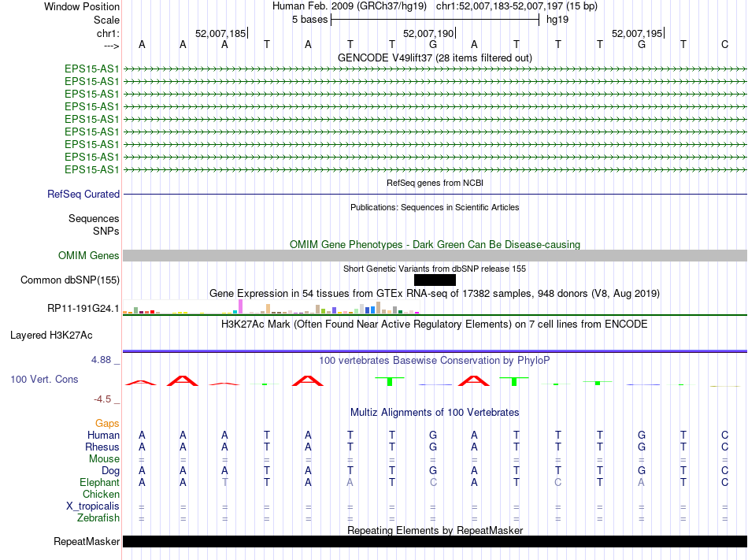The height and width of the screenshot is (560, 748).
Task: Open Publications: Sequences in Scientific Articles title
Action: coord(435,207)
